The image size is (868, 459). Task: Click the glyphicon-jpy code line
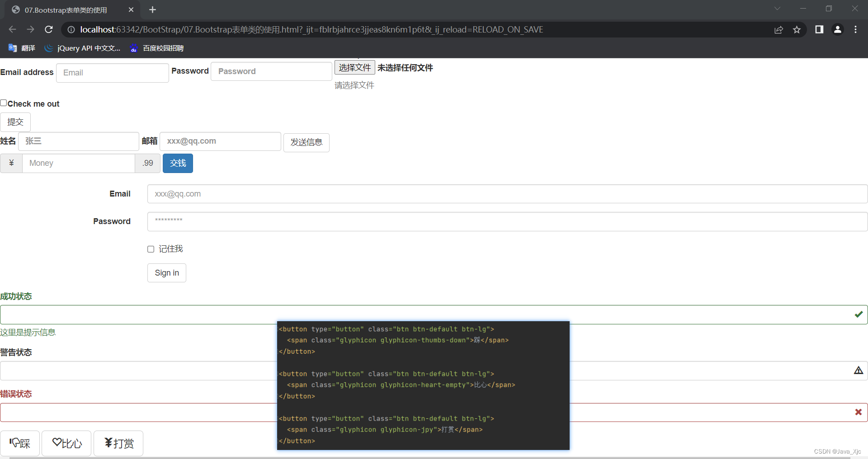[385, 430]
